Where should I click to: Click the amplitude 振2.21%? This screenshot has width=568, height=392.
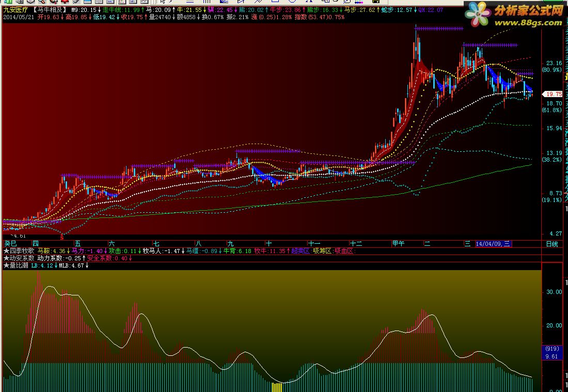click(238, 17)
